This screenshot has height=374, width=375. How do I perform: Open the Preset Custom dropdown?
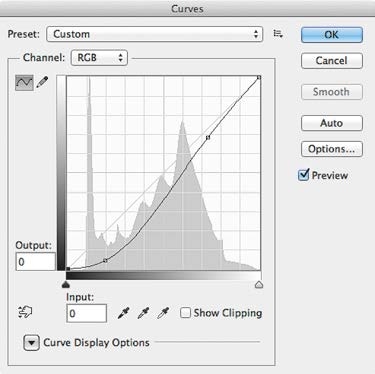[155, 34]
